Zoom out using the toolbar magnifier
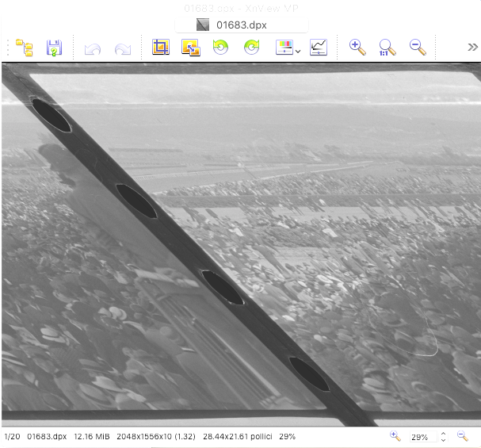Viewport: 481px width, 448px height. pyautogui.click(x=418, y=48)
